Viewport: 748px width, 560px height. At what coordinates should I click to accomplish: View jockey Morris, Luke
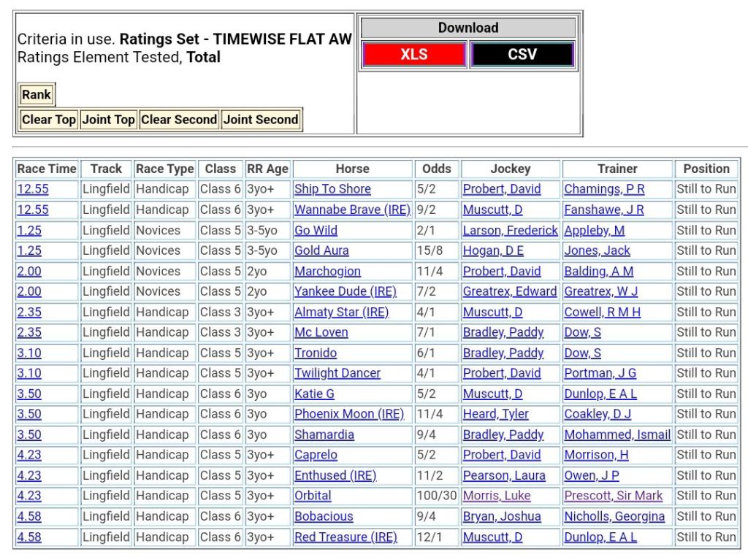(x=497, y=496)
